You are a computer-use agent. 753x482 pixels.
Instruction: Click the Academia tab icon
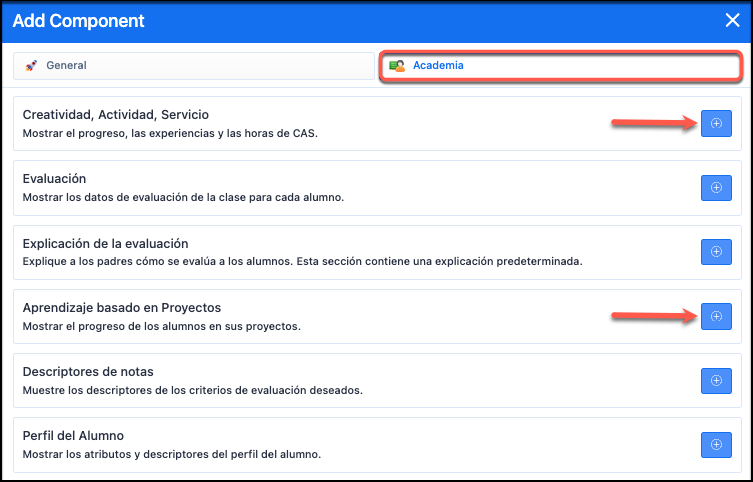coord(397,66)
